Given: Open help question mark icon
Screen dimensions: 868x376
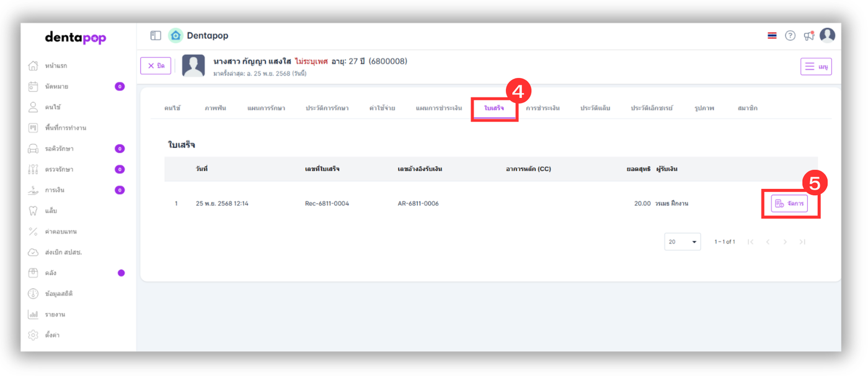Looking at the screenshot, I should coord(790,36).
